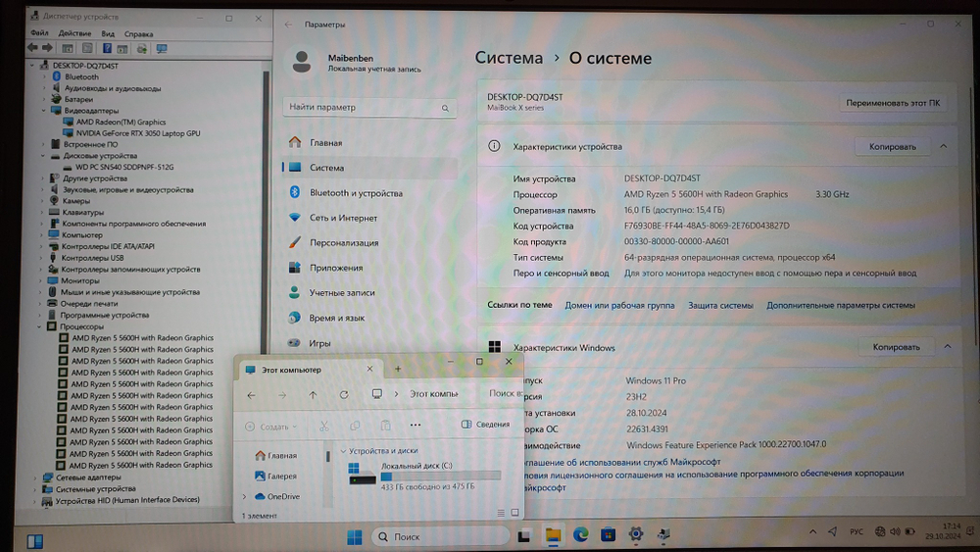Click the File Explorer taskbar icon
The height and width of the screenshot is (552, 980).
(553, 535)
